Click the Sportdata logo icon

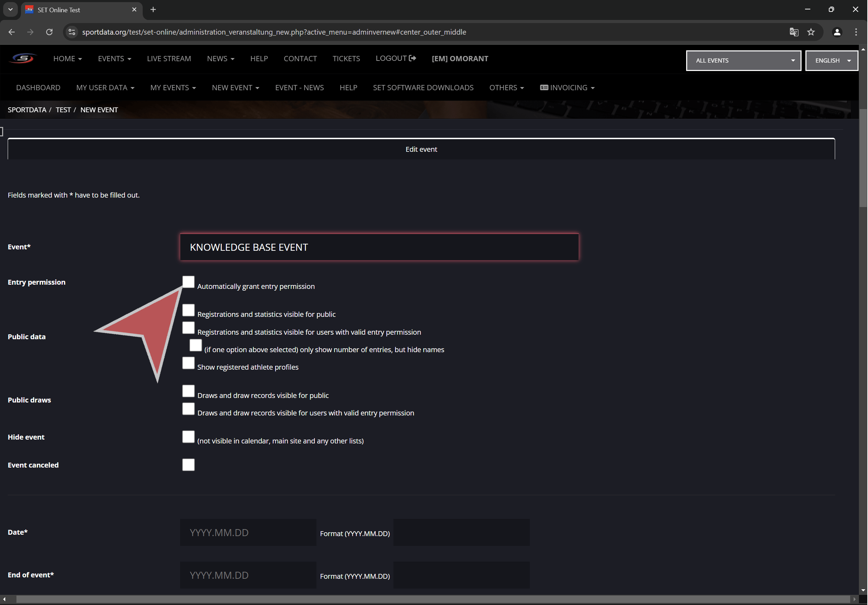(x=23, y=59)
